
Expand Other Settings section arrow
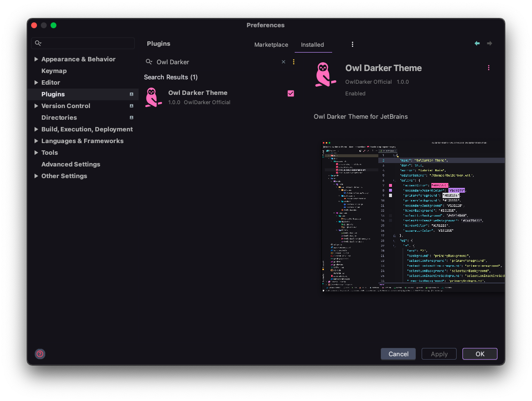[36, 176]
